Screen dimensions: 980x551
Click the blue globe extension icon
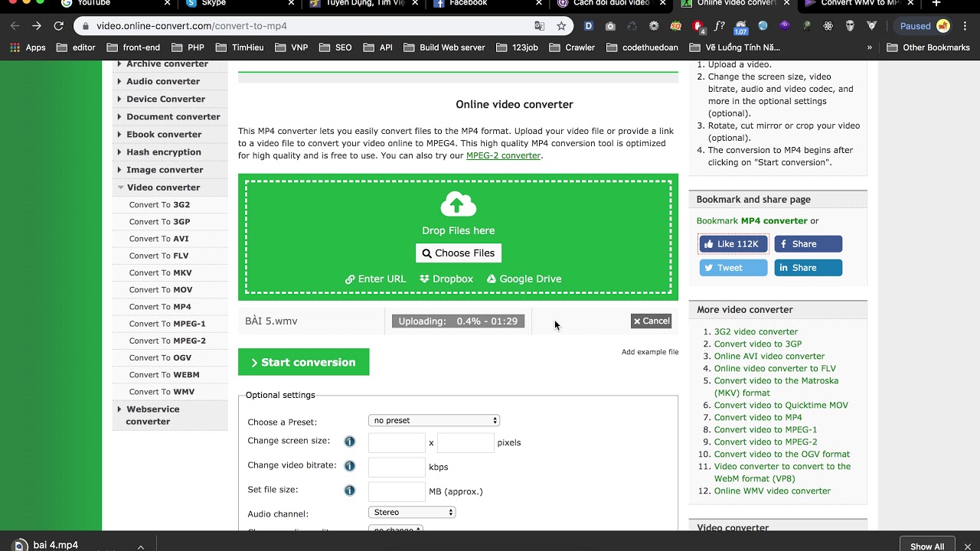tap(763, 26)
